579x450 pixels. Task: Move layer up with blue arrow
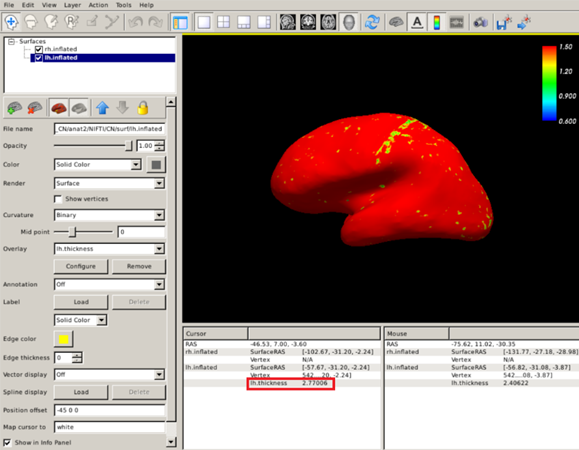point(102,108)
